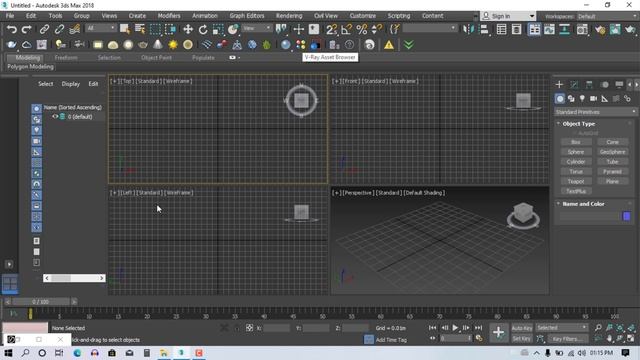Click the Render Production teapot icon
The image size is (640, 360).
(631, 29)
